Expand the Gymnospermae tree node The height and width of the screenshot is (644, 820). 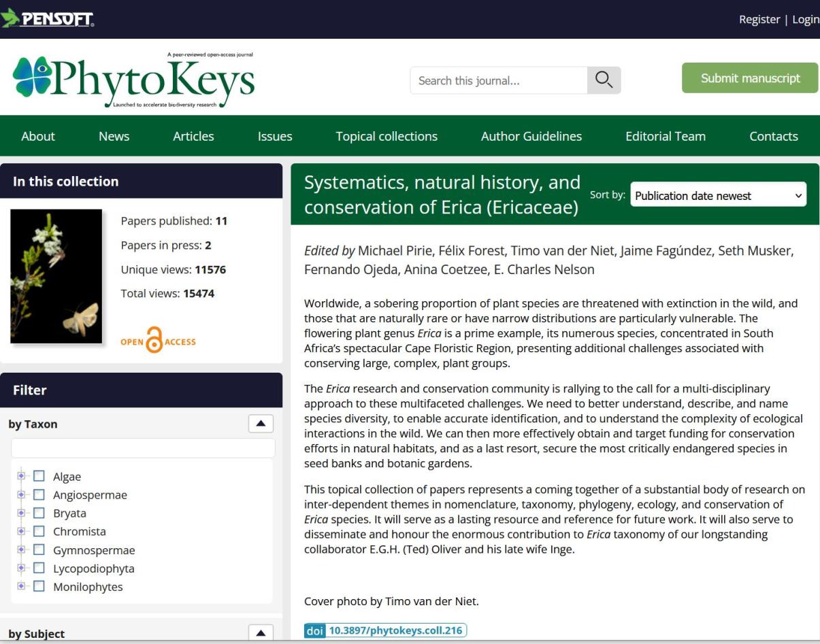(22, 549)
